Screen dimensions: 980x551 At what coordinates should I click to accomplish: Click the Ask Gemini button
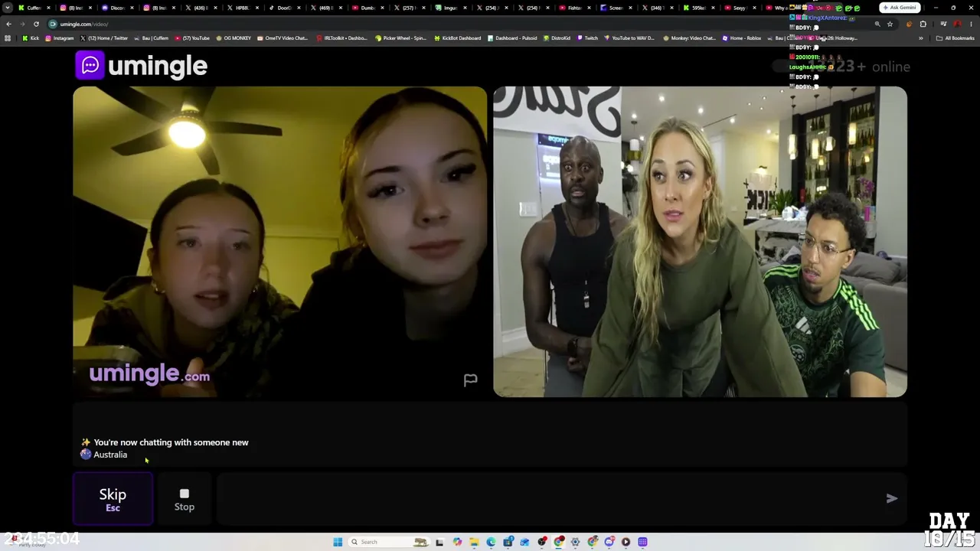click(x=900, y=8)
